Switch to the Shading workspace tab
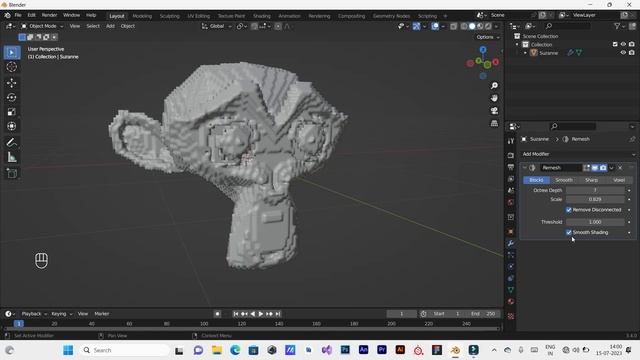640x360 pixels. (262, 16)
